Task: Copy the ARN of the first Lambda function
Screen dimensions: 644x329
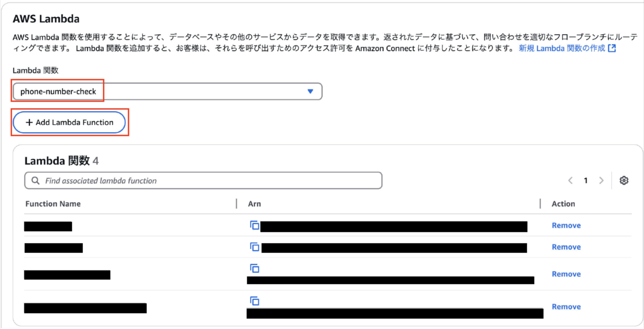Action: coord(255,225)
